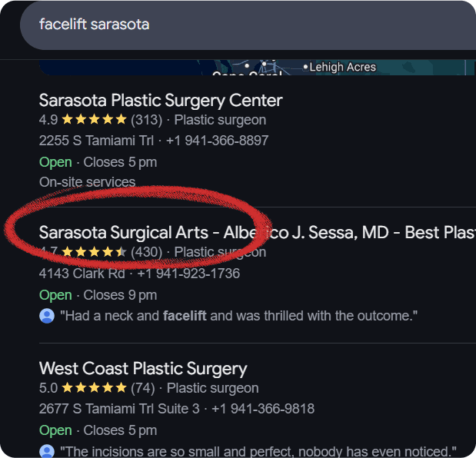The image size is (476, 458).
Task: Click the 'Open · Closes 9 pm' hours text
Action: (x=98, y=295)
